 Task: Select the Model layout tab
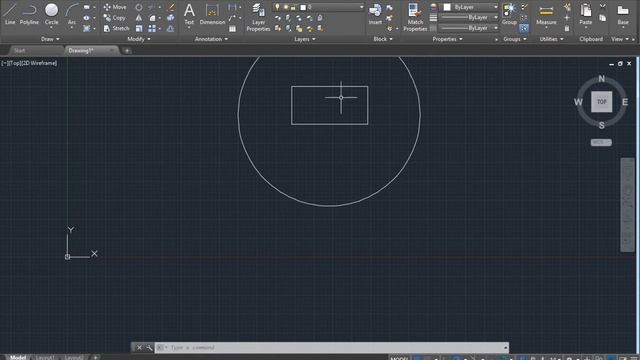click(x=18, y=357)
